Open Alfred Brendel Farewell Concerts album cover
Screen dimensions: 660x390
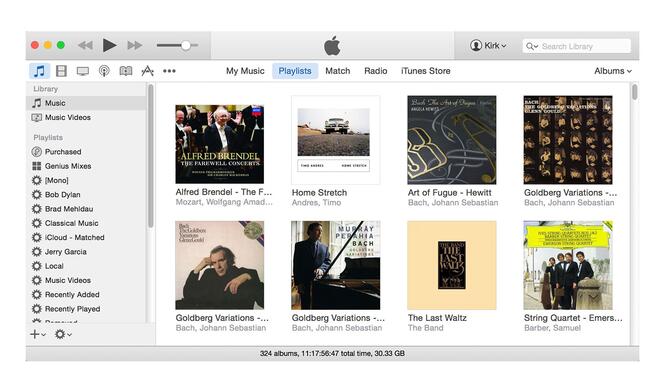point(220,144)
